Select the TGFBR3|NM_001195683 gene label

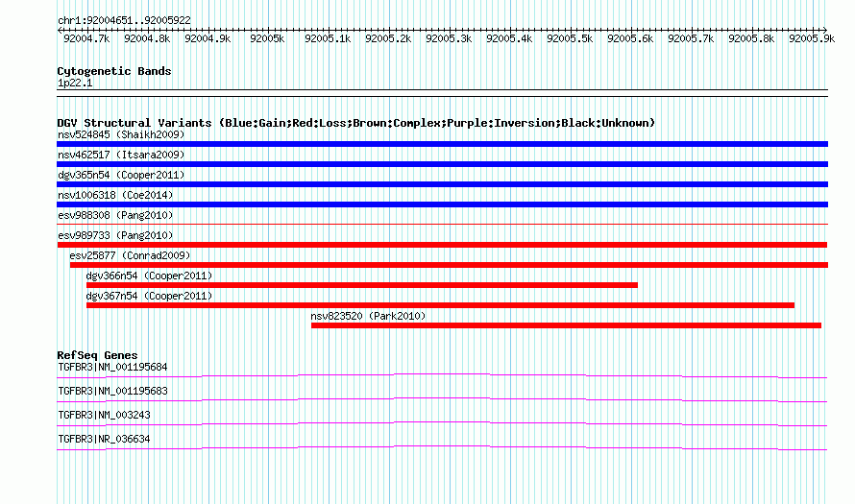(x=112, y=392)
